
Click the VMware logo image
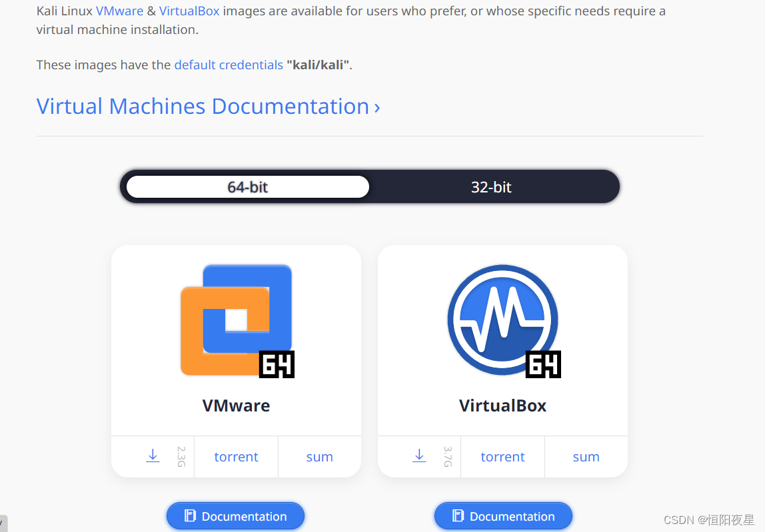237,321
